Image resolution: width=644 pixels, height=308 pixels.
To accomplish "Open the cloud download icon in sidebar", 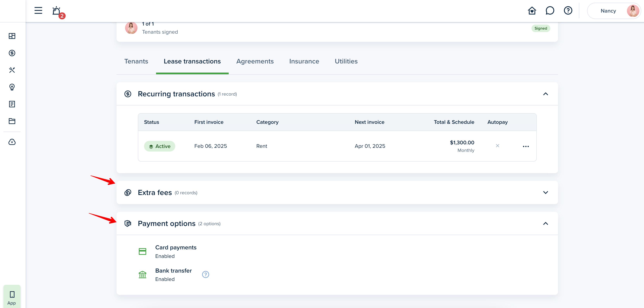I will point(12,142).
